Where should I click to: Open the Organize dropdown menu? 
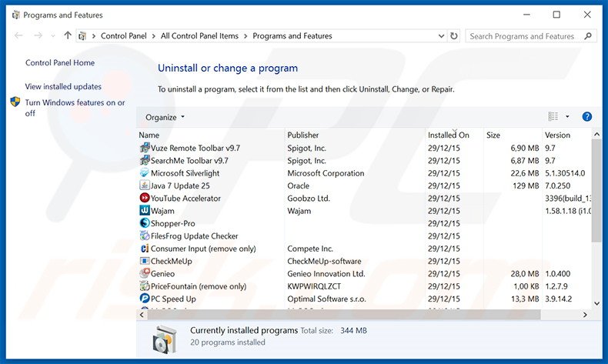pyautogui.click(x=165, y=117)
